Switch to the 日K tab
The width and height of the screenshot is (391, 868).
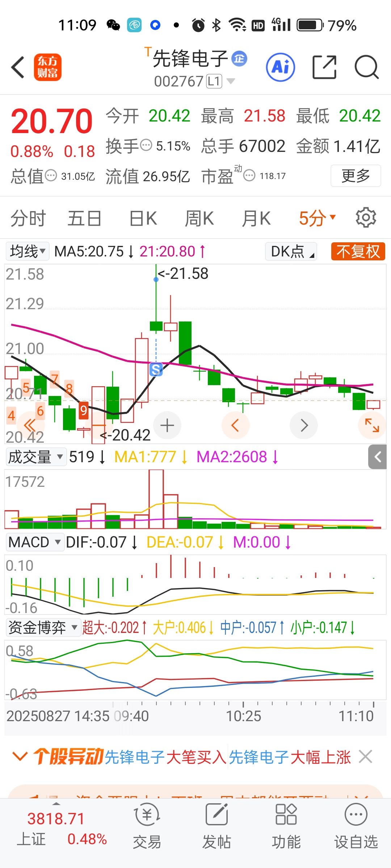(143, 218)
